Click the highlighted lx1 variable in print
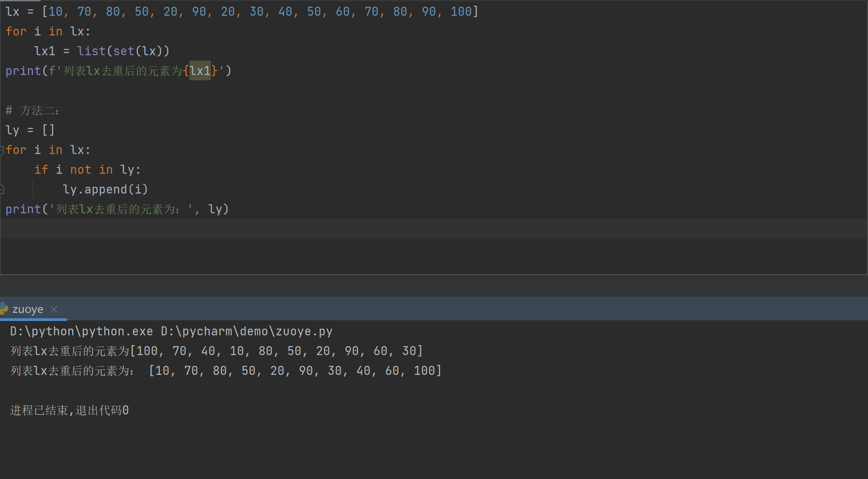The image size is (868, 479). (x=200, y=71)
